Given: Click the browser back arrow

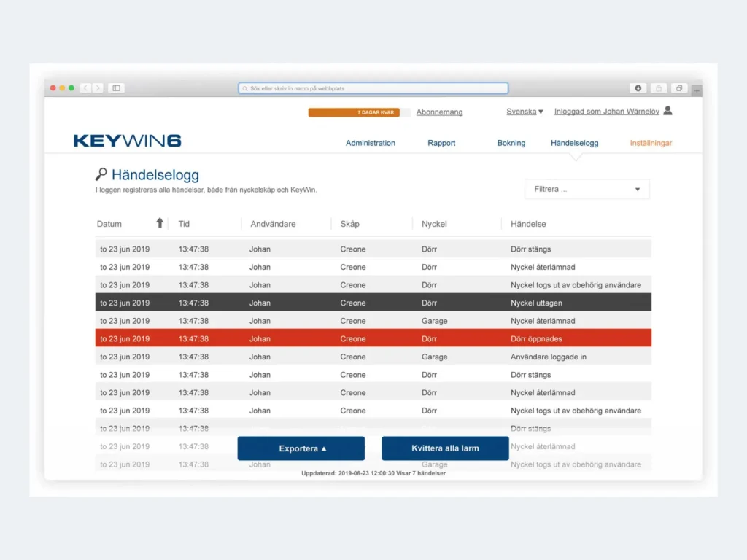Looking at the screenshot, I should click(x=86, y=88).
